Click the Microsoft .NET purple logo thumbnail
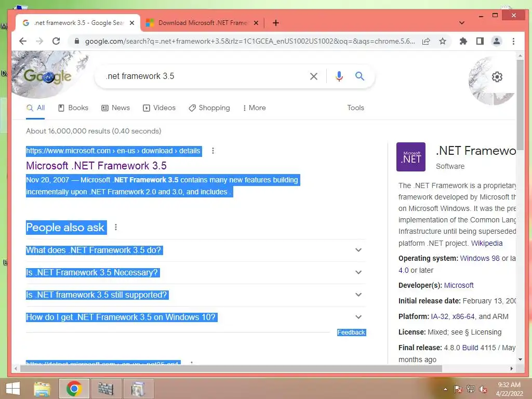 (411, 157)
